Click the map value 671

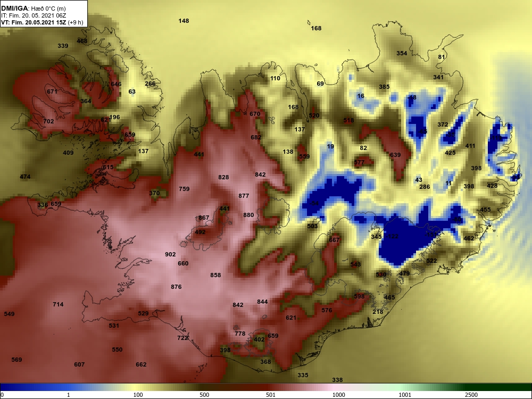pos(52,92)
